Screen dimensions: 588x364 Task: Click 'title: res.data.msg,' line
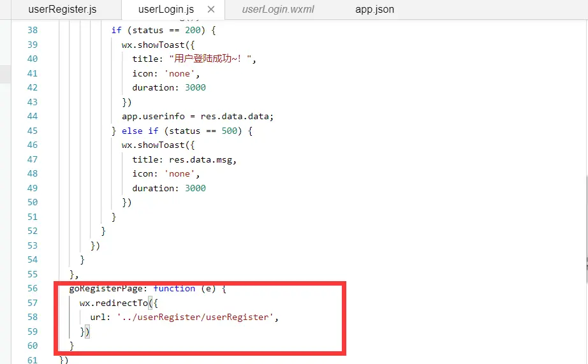pyautogui.click(x=184, y=160)
